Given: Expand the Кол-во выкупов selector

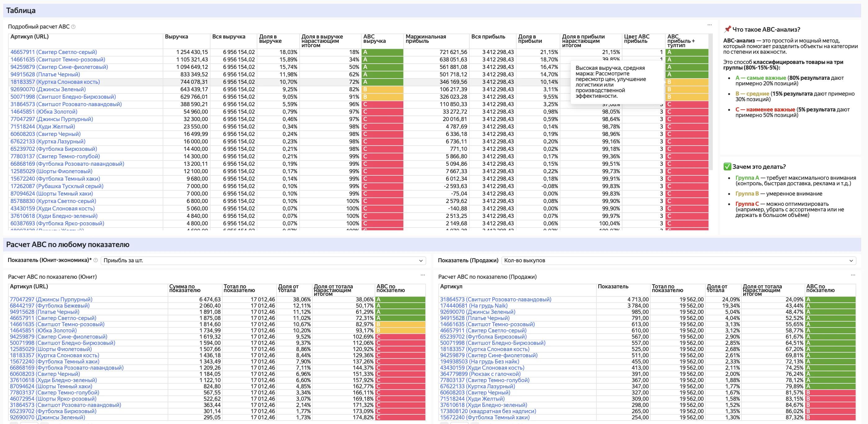Looking at the screenshot, I should click(679, 260).
